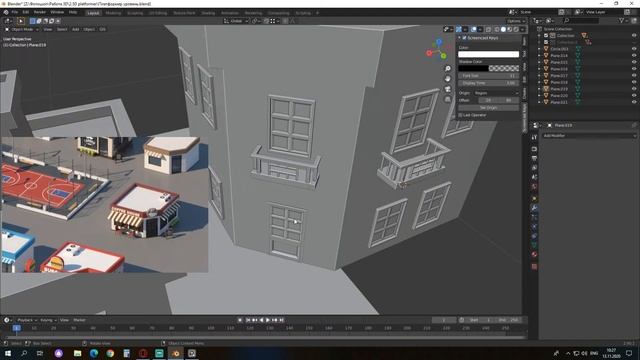
Task: Select the Tweak select tool icon
Action: tap(20, 21)
